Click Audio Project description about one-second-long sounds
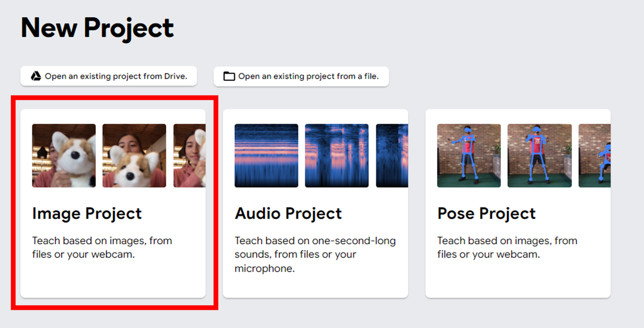Viewport: 644px width, 328px height. (x=315, y=255)
